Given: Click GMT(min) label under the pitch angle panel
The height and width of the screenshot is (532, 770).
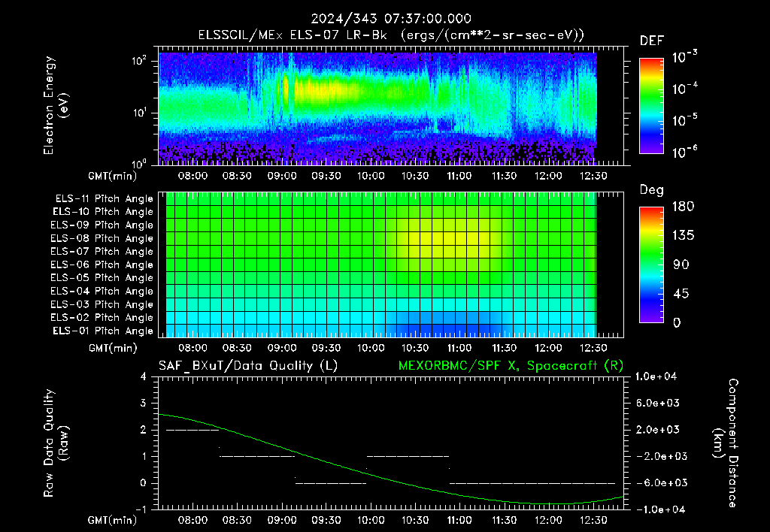Looking at the screenshot, I should click(113, 349).
